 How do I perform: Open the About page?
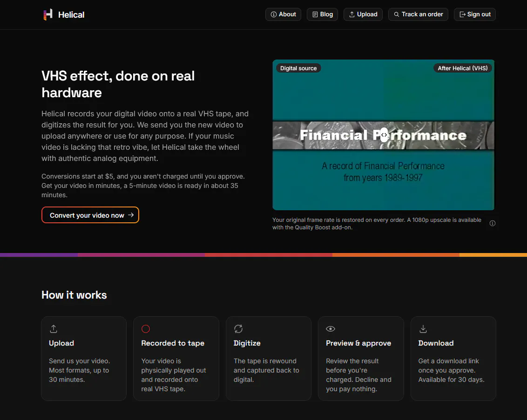[284, 14]
